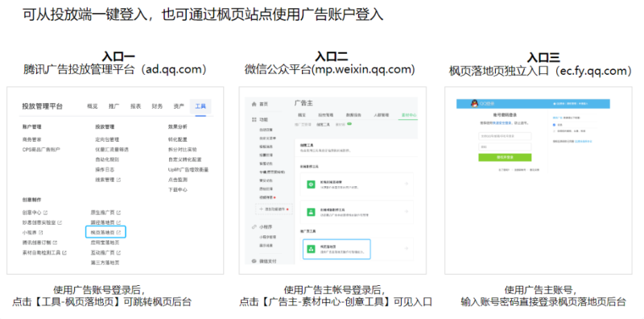Open 拆分对比实验 link

pyautogui.click(x=183, y=150)
